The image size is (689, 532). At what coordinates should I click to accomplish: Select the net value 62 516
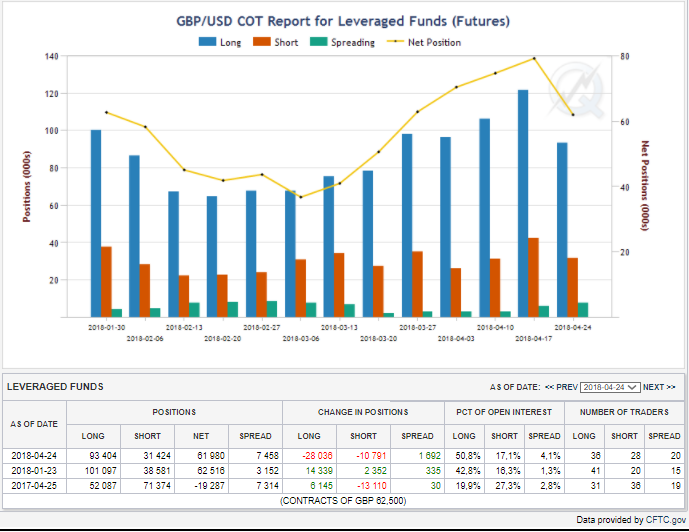pyautogui.click(x=211, y=470)
